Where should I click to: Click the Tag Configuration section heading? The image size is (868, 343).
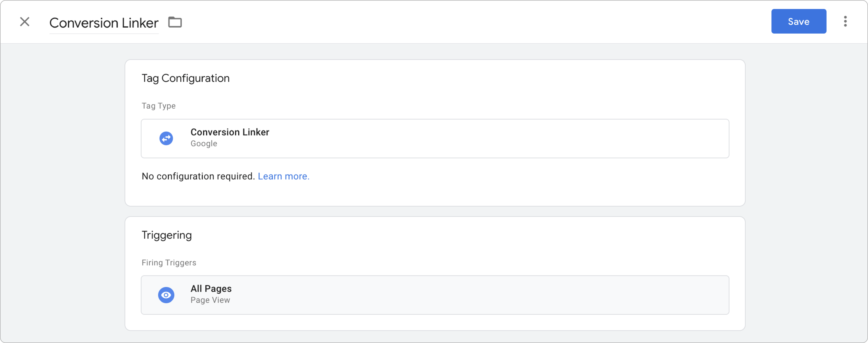(x=185, y=78)
